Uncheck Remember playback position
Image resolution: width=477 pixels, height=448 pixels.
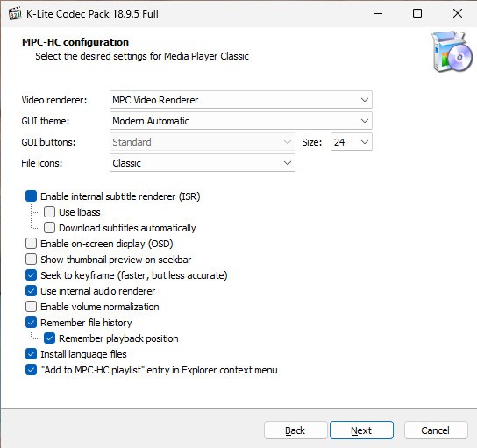pos(49,338)
